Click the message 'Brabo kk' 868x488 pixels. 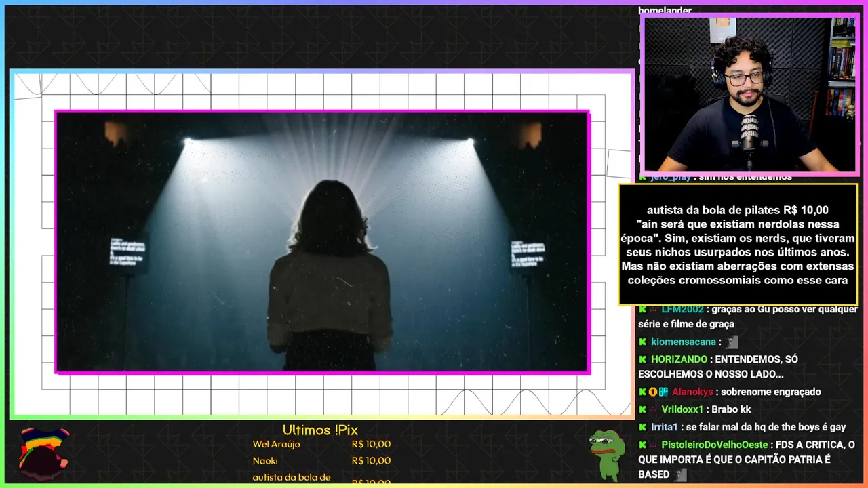coord(731,409)
